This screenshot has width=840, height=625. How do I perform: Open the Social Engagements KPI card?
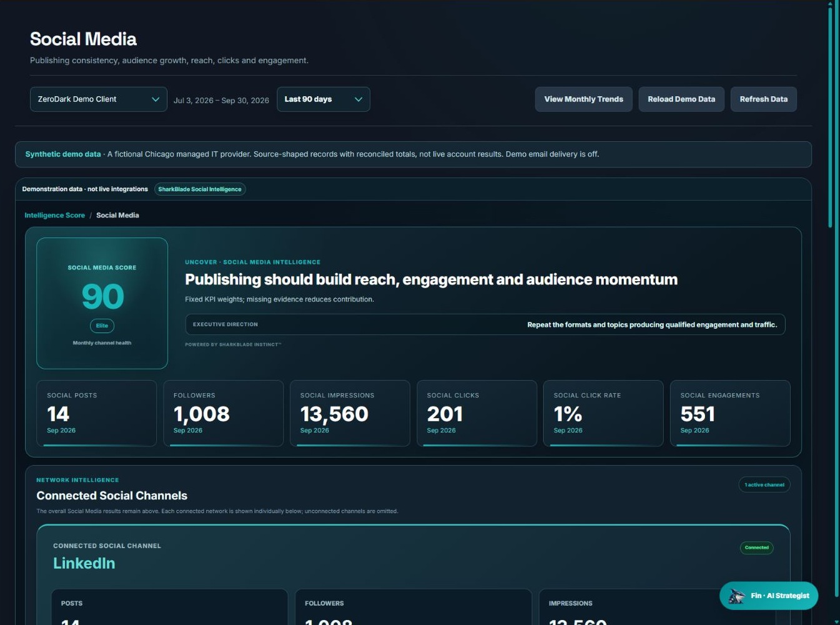pyautogui.click(x=730, y=413)
